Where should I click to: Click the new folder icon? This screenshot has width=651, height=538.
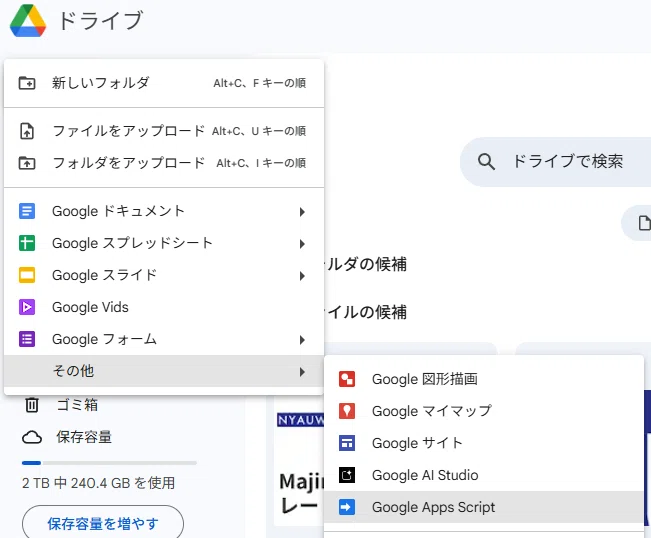pyautogui.click(x=27, y=83)
